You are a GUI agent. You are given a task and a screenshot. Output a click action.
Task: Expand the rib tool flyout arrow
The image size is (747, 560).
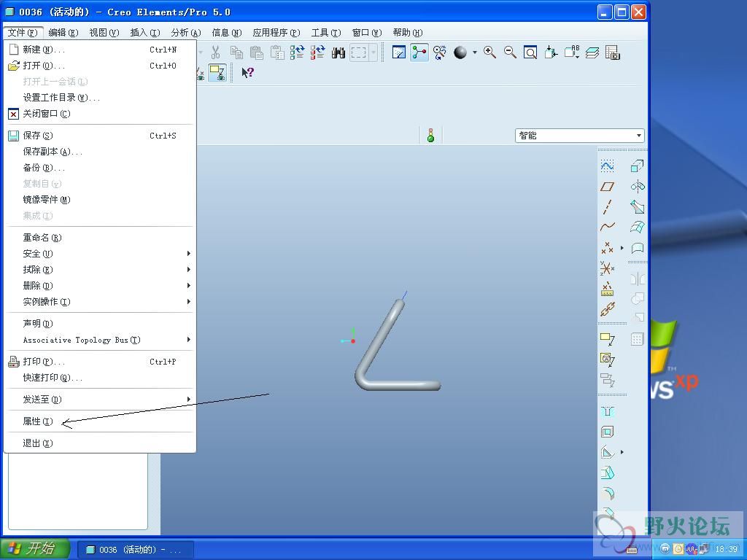point(622,452)
